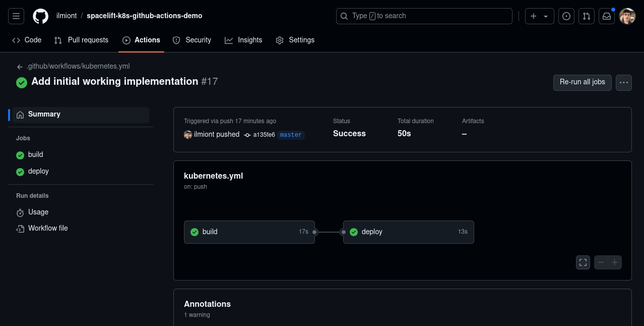Screen dimensions: 644x326
Task: Open the notifications inbox
Action: [x=606, y=16]
